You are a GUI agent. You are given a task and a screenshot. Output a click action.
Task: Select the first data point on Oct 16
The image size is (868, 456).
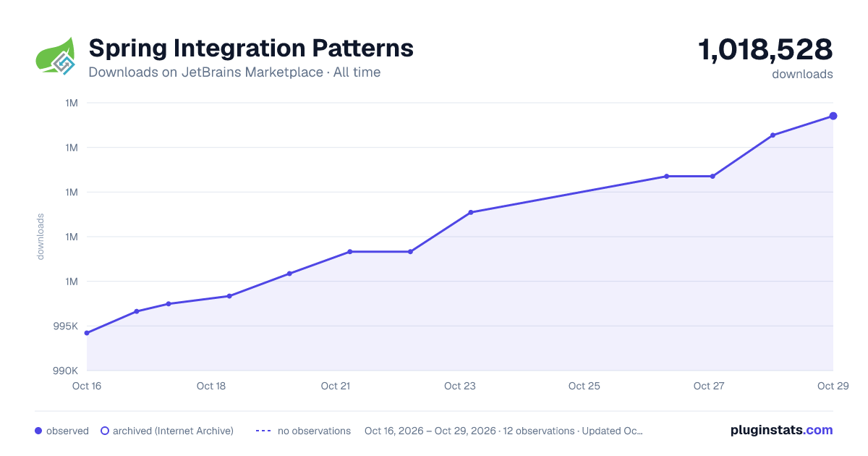pos(87,333)
